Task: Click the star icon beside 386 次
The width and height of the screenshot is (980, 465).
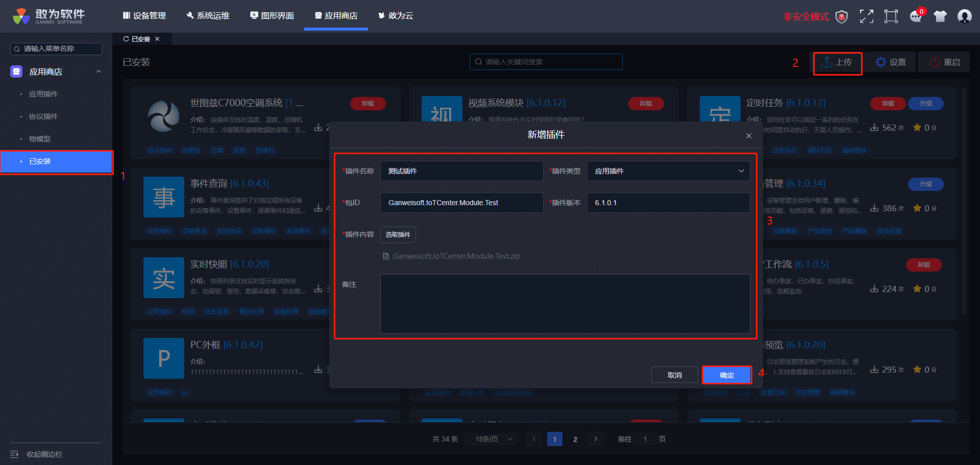Action: [x=917, y=208]
